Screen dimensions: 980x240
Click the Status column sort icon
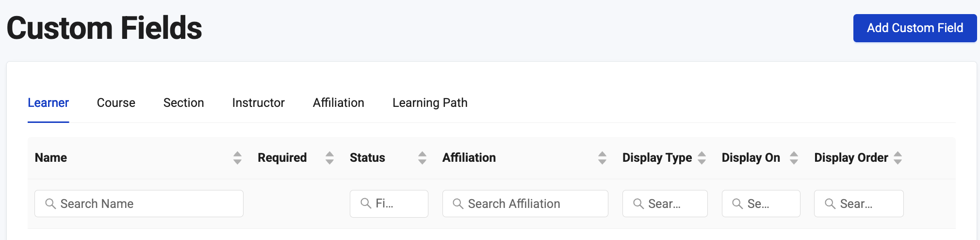422,158
